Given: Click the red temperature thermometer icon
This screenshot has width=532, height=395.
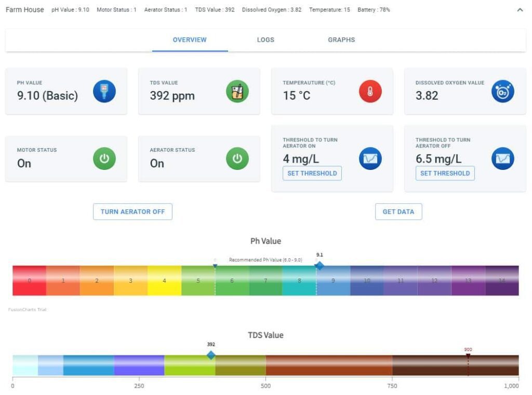Looking at the screenshot, I should coord(370,91).
